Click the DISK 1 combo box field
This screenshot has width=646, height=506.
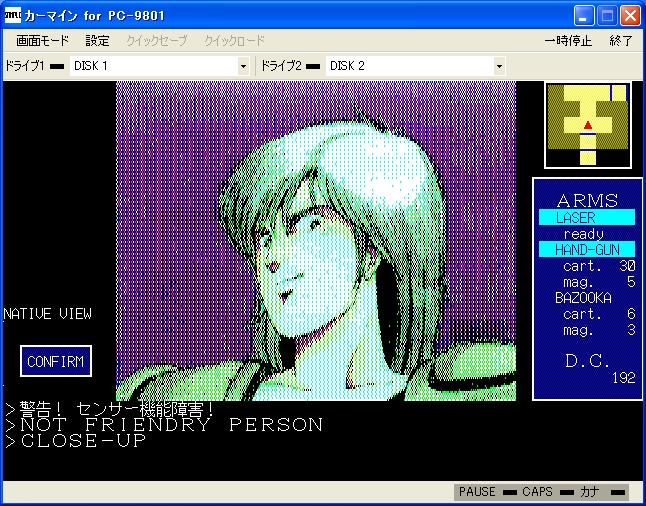(160, 66)
